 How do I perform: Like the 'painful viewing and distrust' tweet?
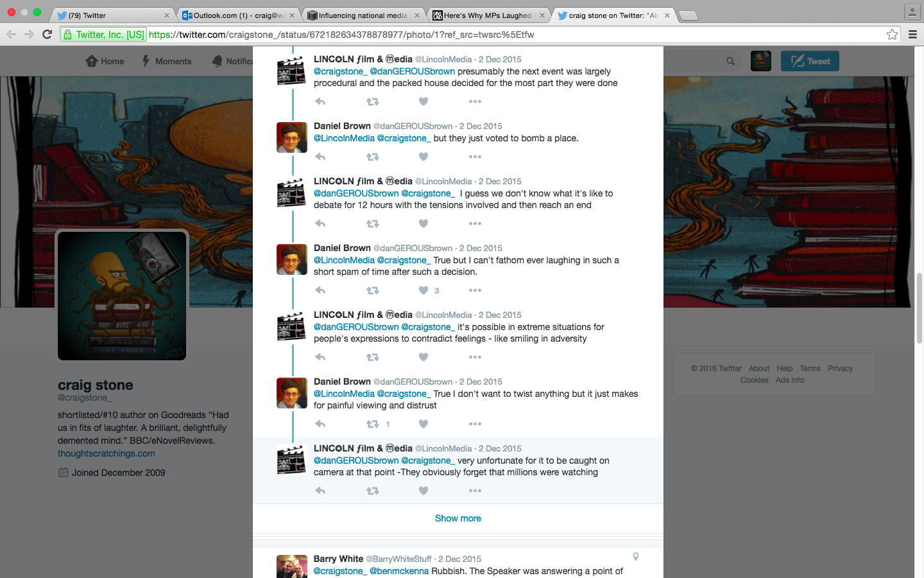click(x=424, y=424)
